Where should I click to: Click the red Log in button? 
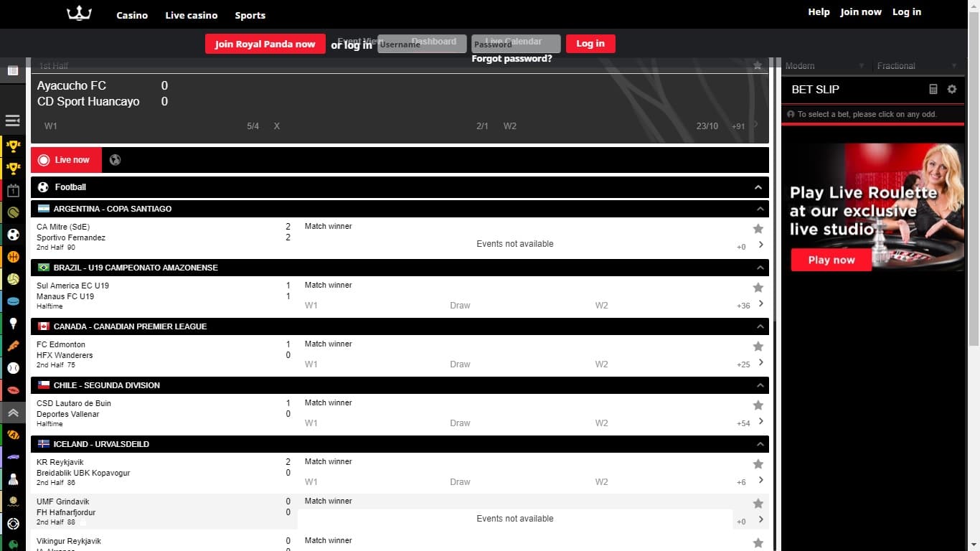[x=590, y=44]
